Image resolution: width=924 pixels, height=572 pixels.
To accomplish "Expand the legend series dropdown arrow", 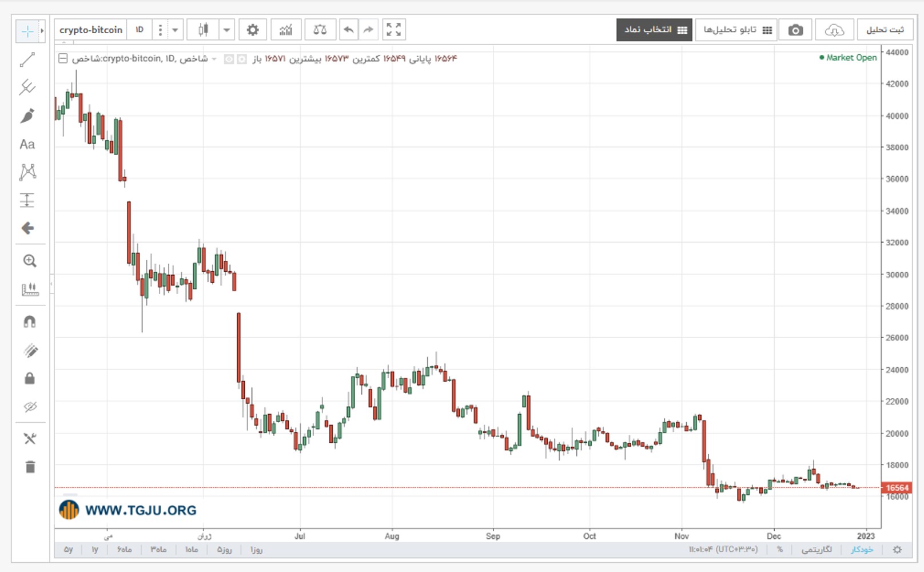I will [x=214, y=59].
